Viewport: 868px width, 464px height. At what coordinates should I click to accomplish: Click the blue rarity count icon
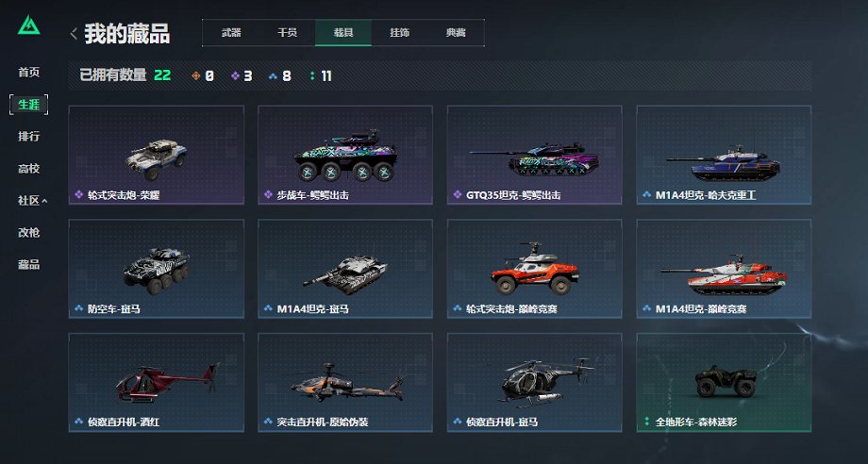pos(273,76)
